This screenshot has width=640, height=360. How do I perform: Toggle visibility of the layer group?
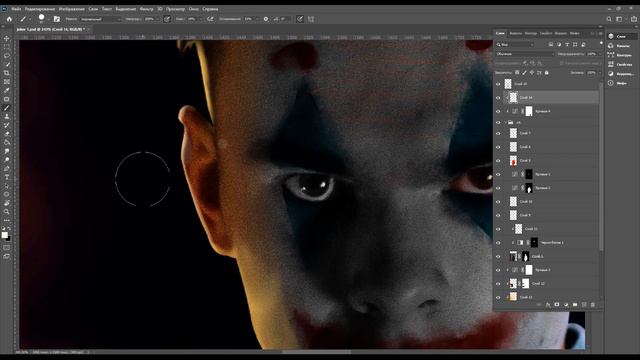(498, 122)
